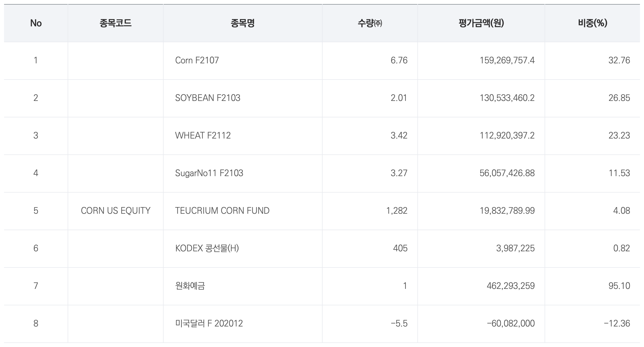This screenshot has width=644, height=347.
Task: Click the No column header
Action: tap(36, 23)
